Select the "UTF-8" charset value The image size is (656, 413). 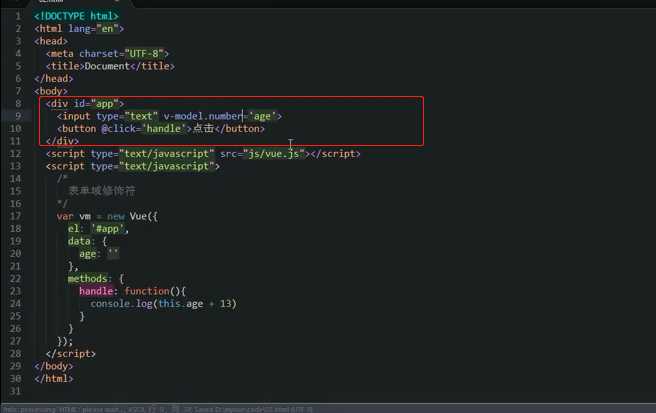144,54
